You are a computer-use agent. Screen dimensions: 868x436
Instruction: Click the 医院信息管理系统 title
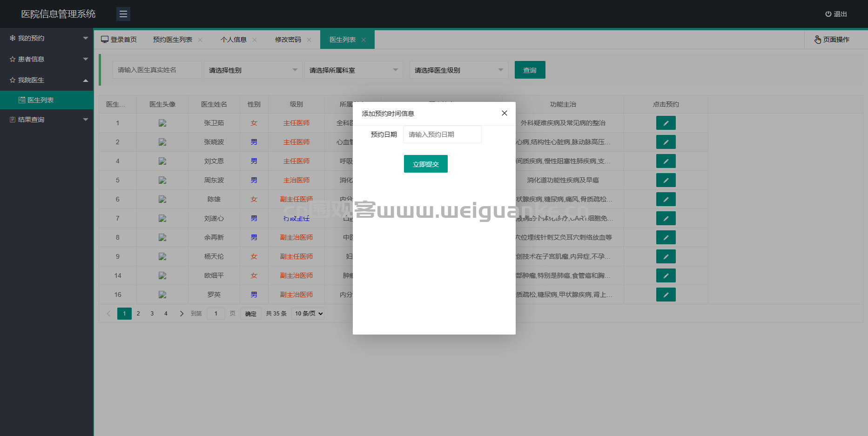tap(58, 14)
